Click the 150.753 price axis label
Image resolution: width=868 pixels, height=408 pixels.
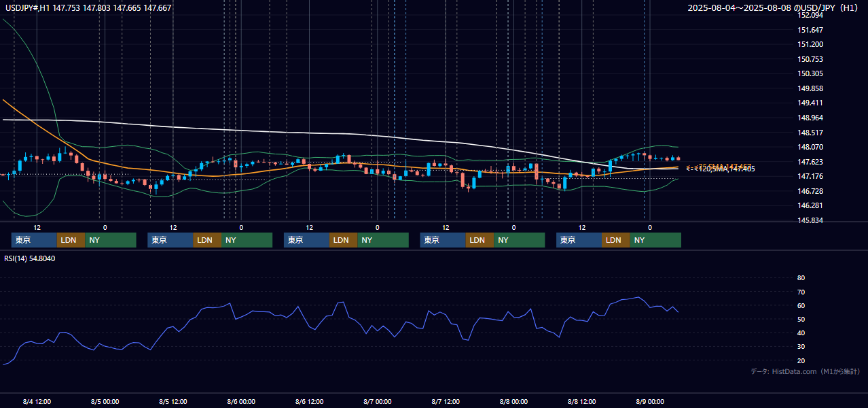click(810, 59)
